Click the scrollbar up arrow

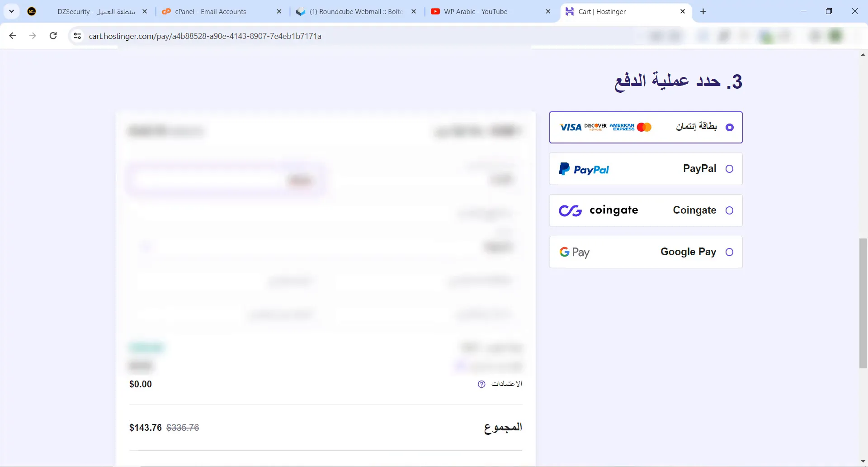pyautogui.click(x=863, y=55)
